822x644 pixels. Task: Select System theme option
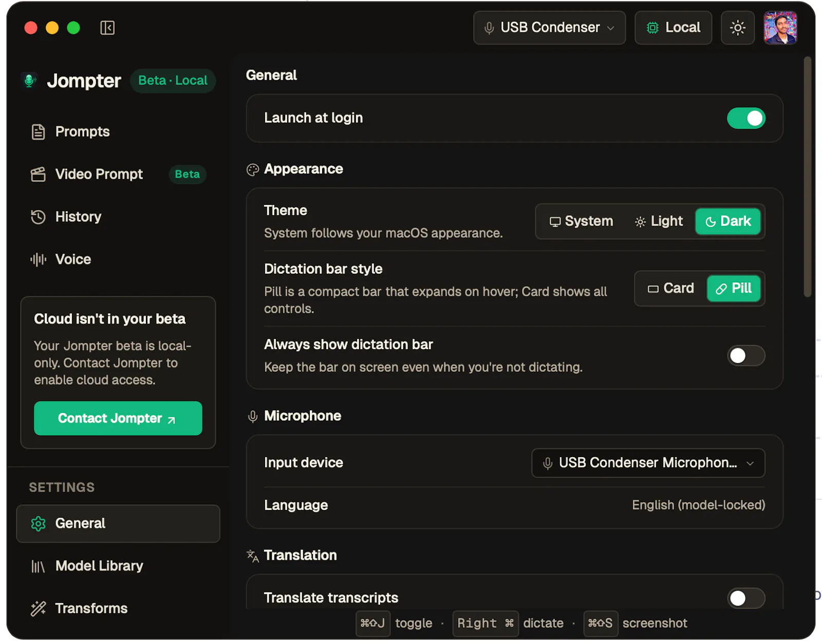(581, 221)
